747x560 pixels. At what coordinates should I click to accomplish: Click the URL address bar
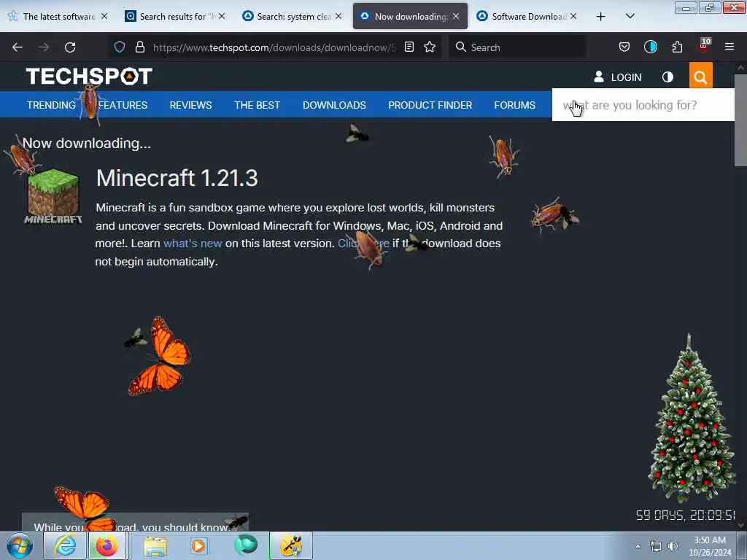tap(274, 47)
